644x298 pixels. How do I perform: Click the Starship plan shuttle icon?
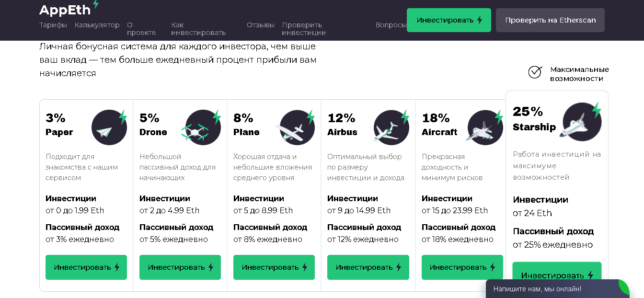click(x=581, y=122)
